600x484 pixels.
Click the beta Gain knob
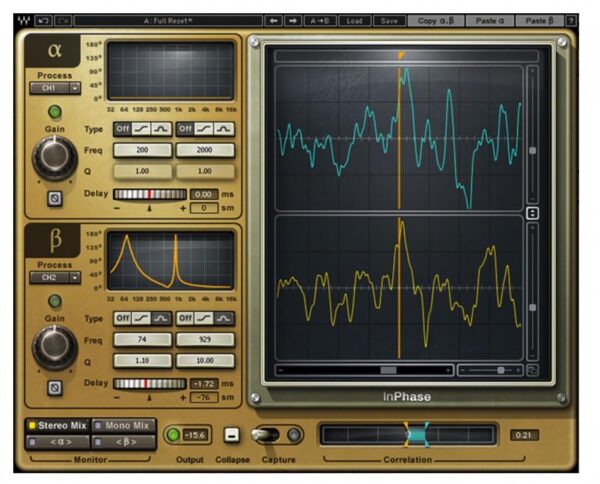pos(55,347)
